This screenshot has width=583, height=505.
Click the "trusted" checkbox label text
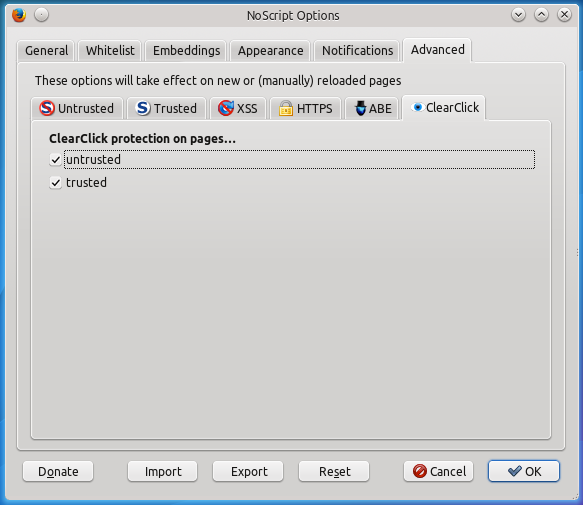86,183
